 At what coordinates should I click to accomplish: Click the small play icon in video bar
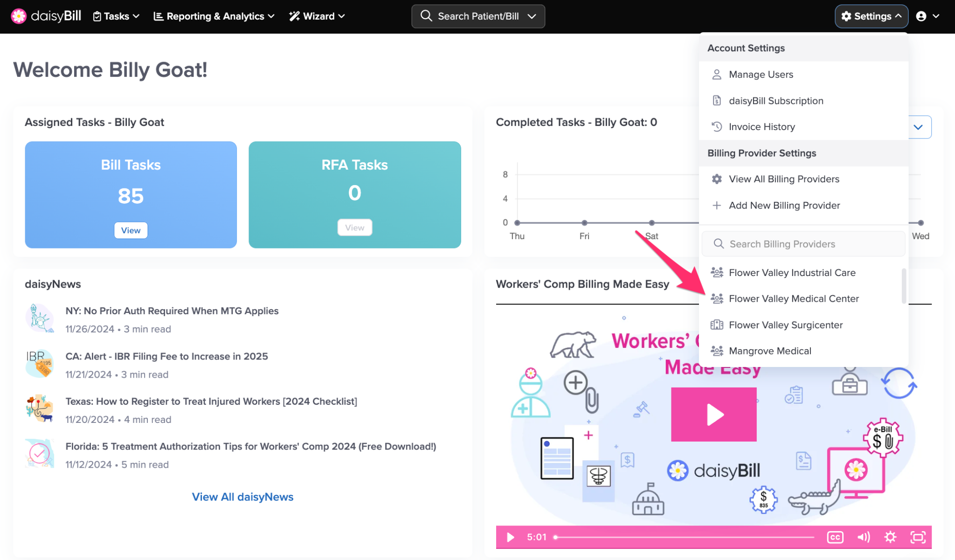click(x=510, y=537)
